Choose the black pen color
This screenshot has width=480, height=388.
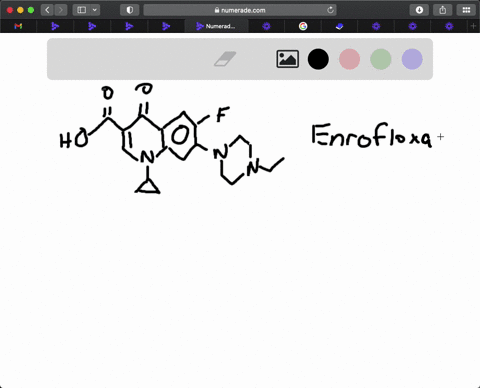tap(318, 59)
